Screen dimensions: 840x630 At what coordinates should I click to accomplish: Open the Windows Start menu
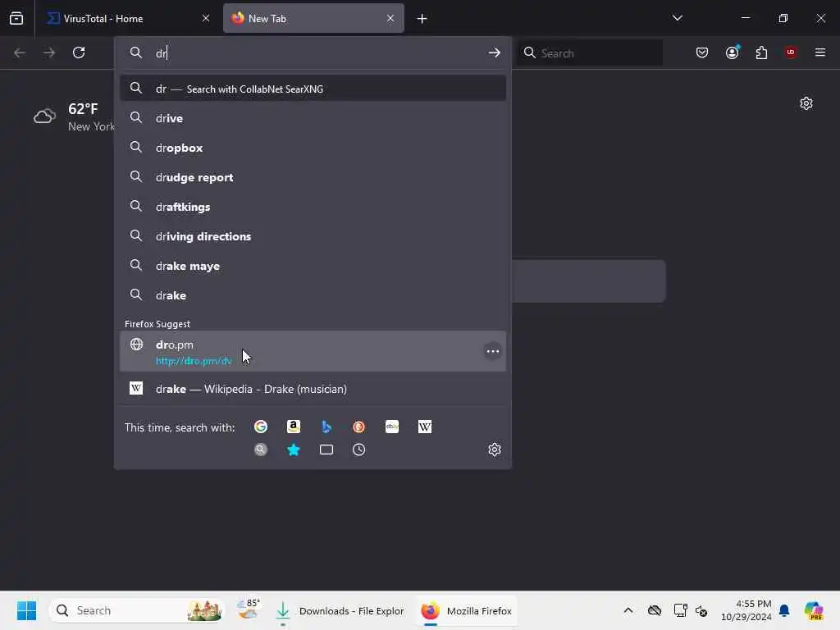pos(26,610)
